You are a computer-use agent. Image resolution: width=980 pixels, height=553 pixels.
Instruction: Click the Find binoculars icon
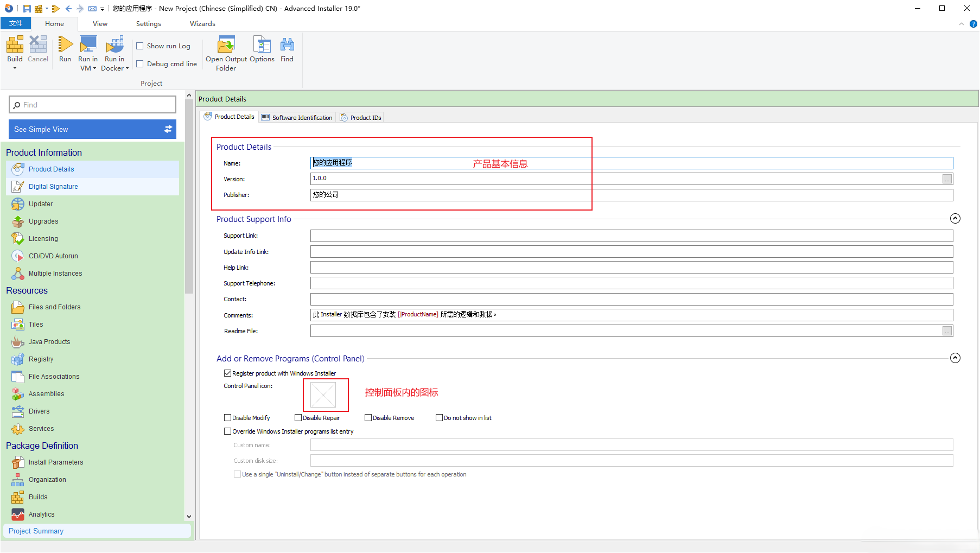coord(287,44)
